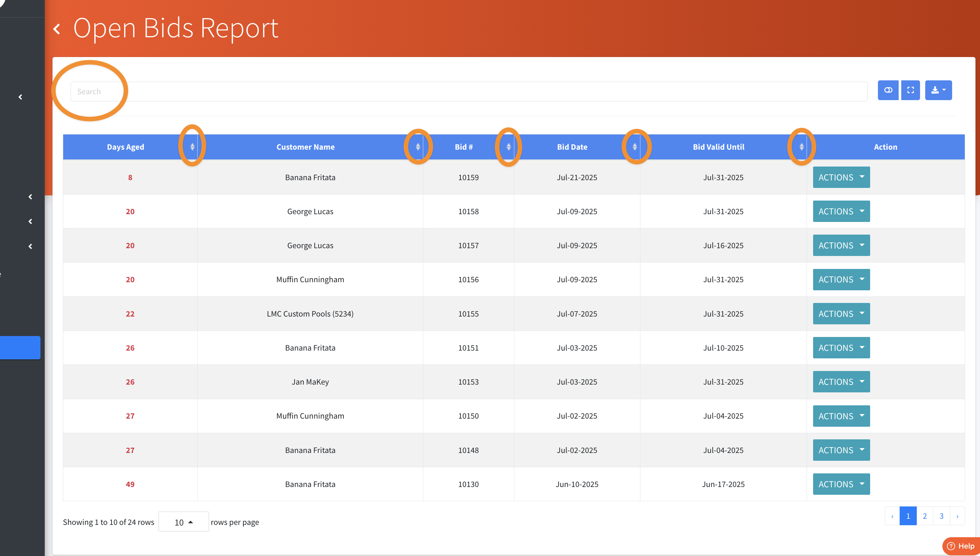Click the previous page arrow
This screenshot has height=556, width=980.
(x=892, y=516)
